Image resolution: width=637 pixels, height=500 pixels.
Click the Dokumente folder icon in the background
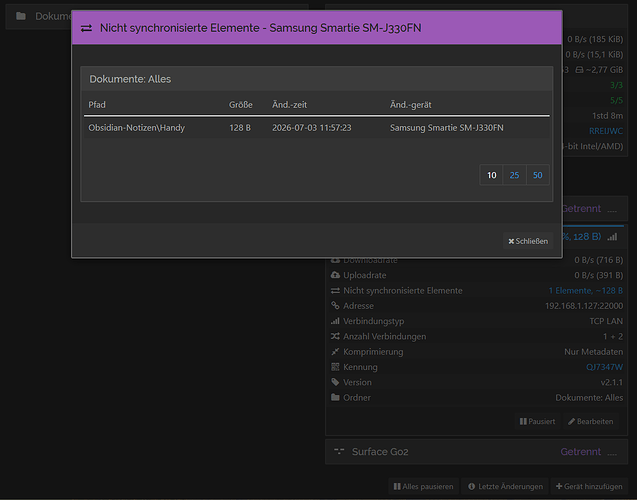click(21, 16)
